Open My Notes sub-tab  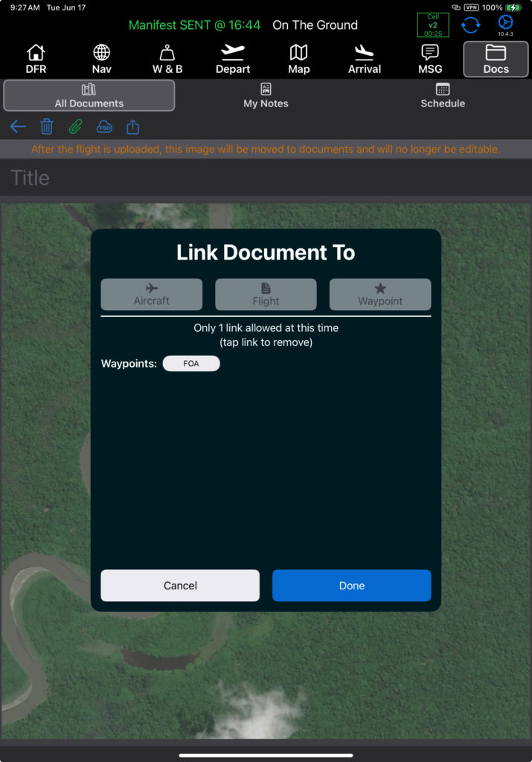[266, 96]
